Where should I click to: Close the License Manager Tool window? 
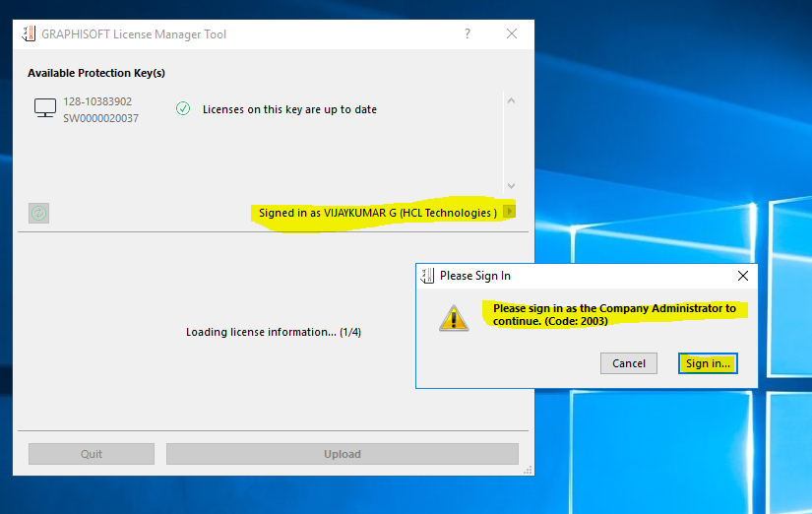tap(512, 33)
